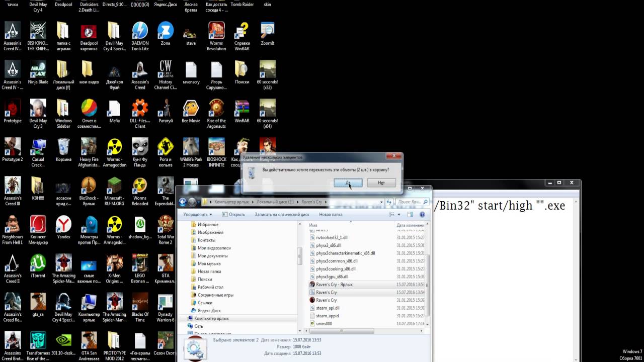Select the LEGO Batman desktop icon

[x=140, y=269]
